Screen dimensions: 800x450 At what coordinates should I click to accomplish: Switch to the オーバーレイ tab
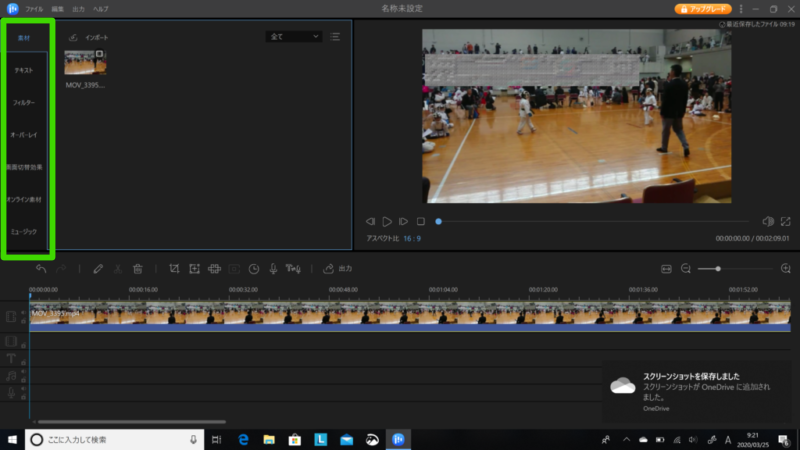24,135
